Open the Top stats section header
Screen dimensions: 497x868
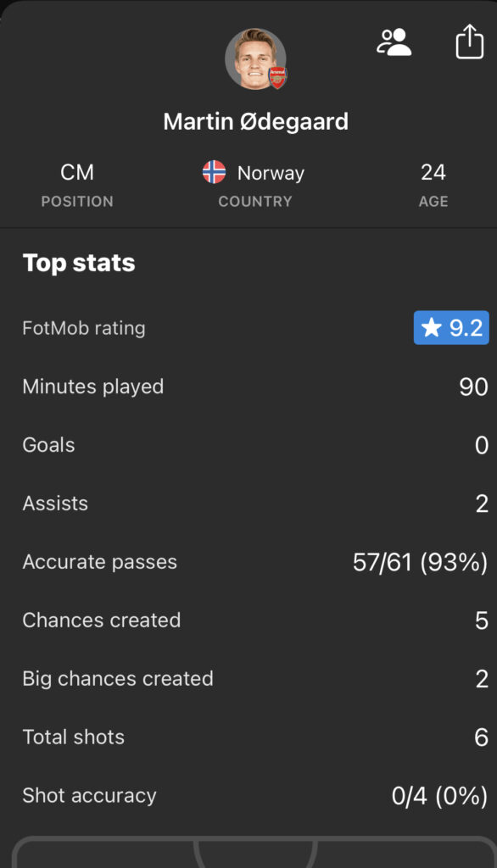pos(80,262)
